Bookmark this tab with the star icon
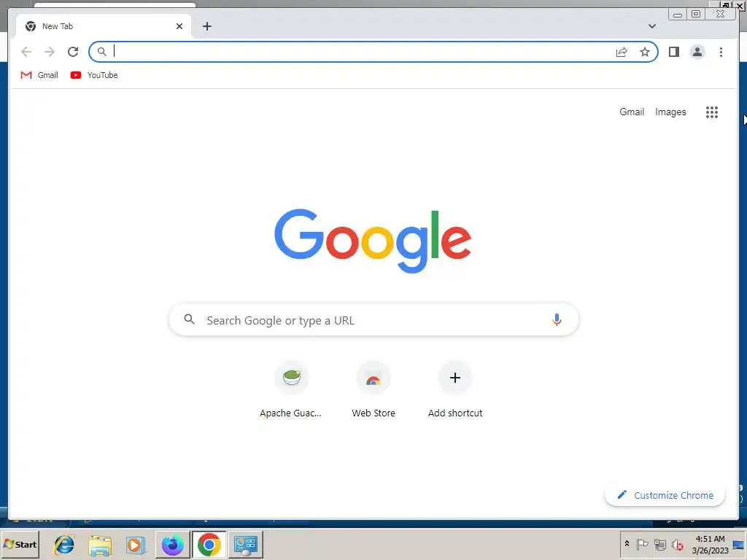 click(x=645, y=52)
